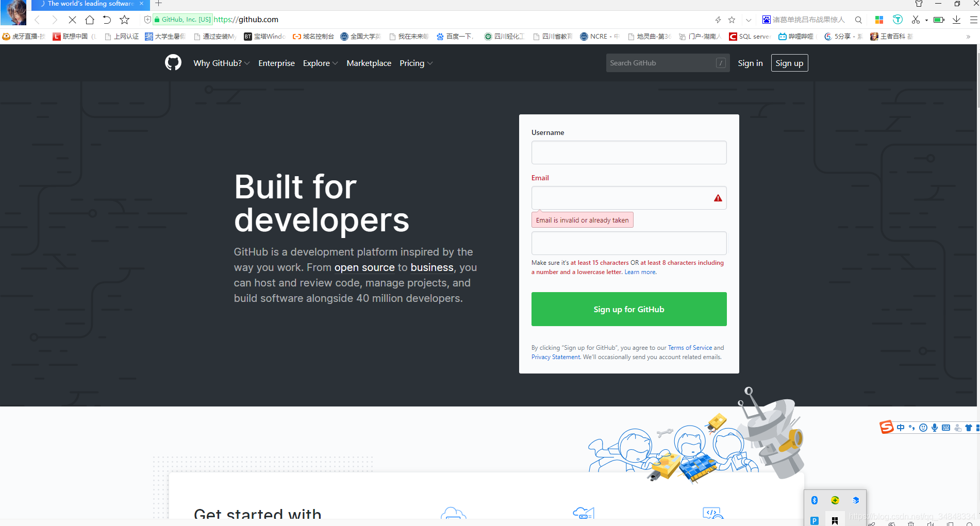Viewport: 980px width, 526px height.
Task: Click the Sign up button in header
Action: coord(789,63)
